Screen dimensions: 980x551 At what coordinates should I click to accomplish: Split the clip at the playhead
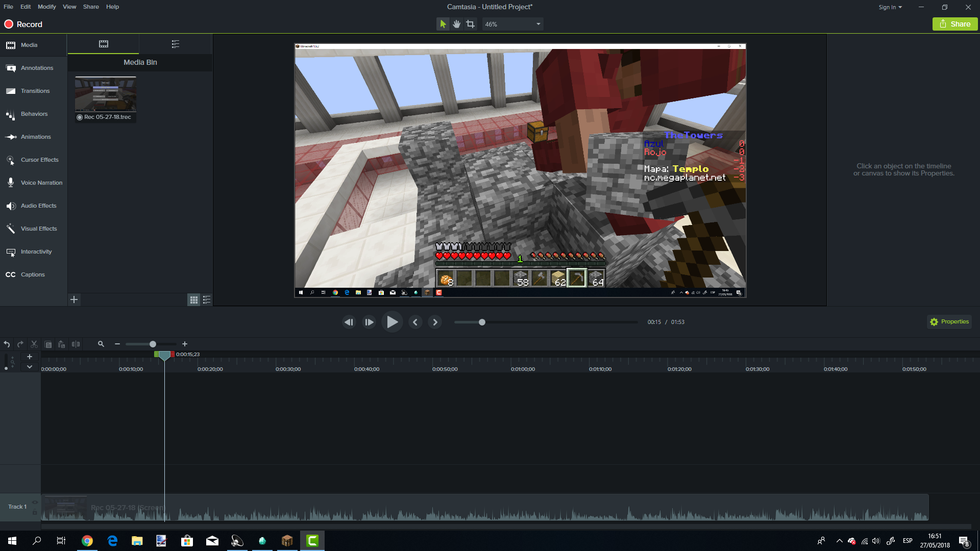pos(76,344)
